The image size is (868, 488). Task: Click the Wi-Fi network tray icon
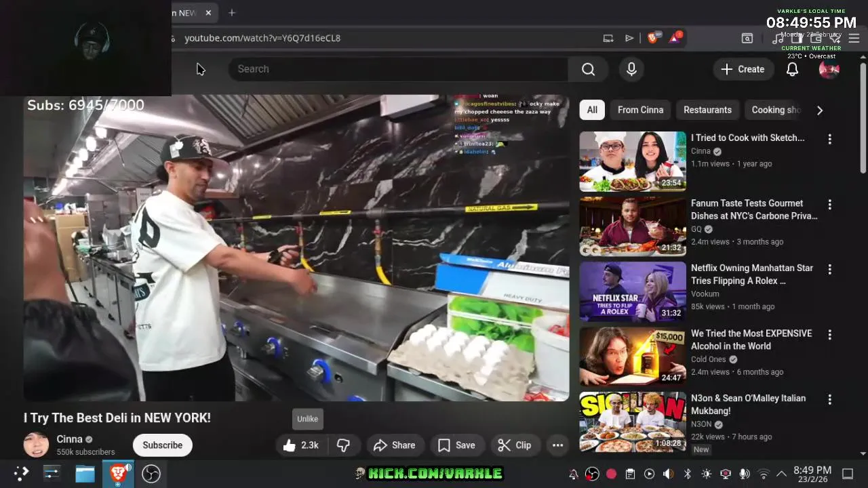point(764,474)
